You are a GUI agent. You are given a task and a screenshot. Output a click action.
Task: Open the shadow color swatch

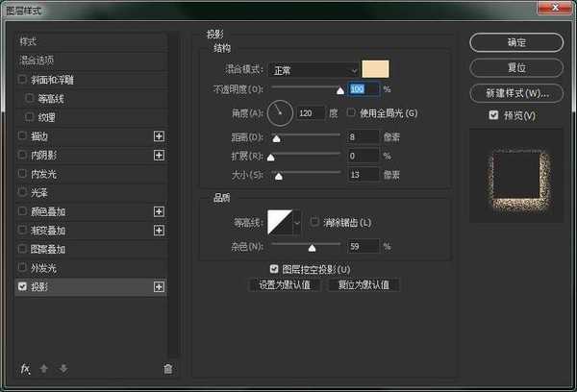click(x=375, y=69)
